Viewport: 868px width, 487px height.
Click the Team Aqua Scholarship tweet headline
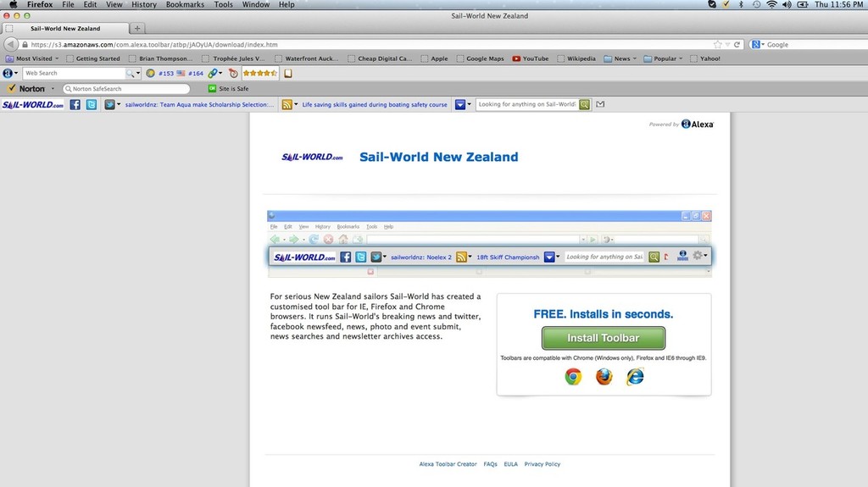point(199,104)
